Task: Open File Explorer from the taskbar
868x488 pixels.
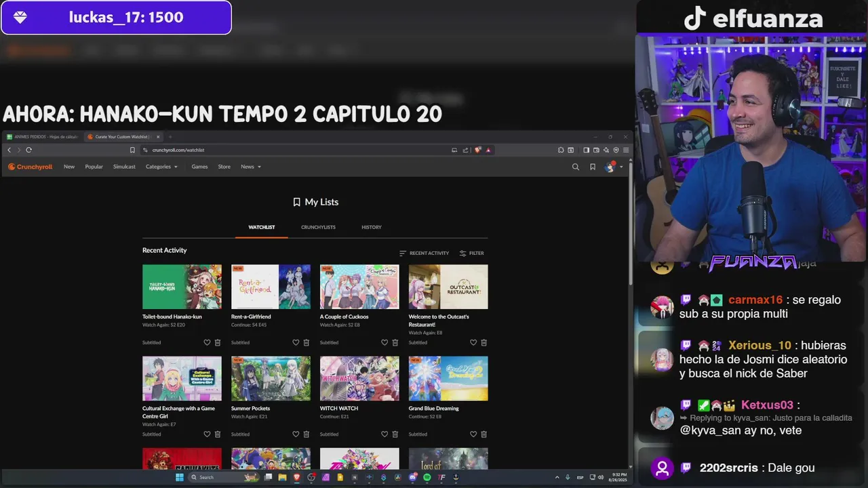Action: tap(282, 477)
